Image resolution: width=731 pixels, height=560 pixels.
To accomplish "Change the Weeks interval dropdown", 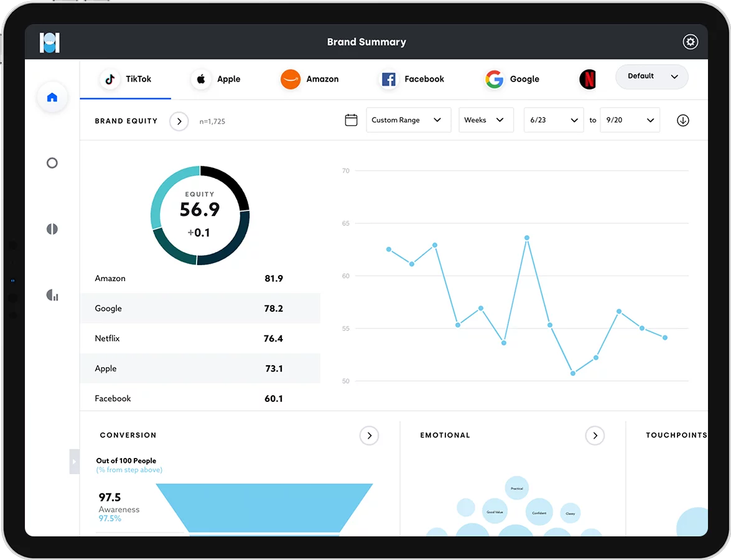I will coord(486,120).
